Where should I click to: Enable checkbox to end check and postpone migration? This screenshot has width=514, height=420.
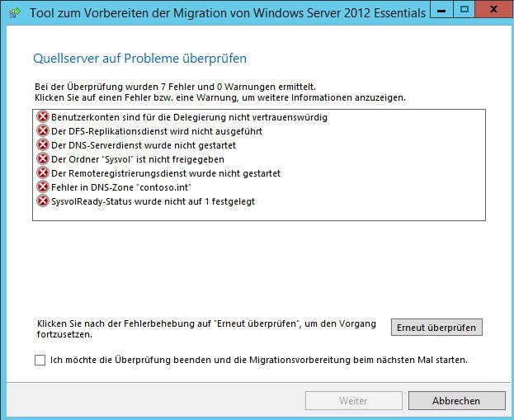40,361
